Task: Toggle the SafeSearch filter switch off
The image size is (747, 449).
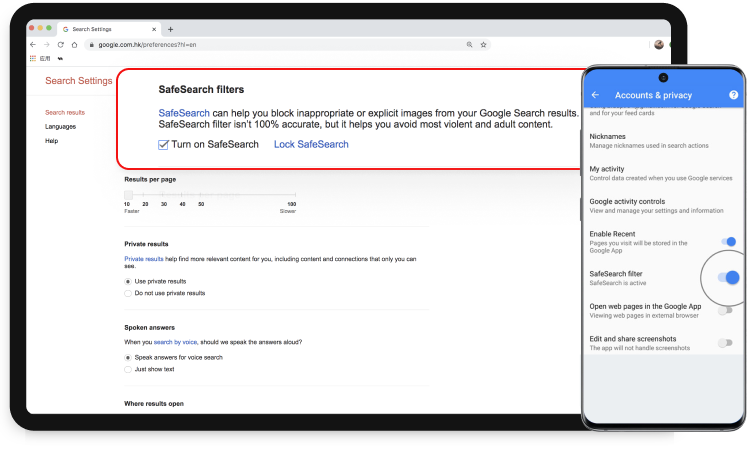Action: pos(729,277)
